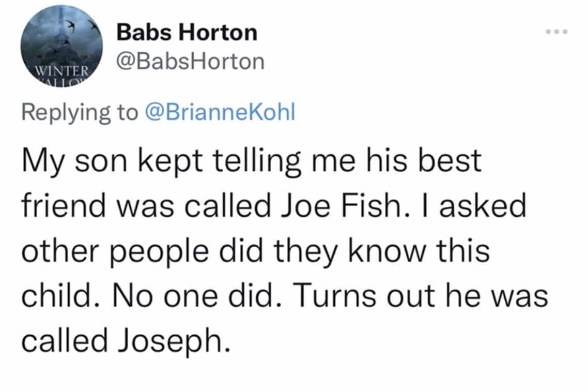This screenshot has height=391, width=588.
Task: Click the @BabsHorton handle
Action: pos(191,62)
